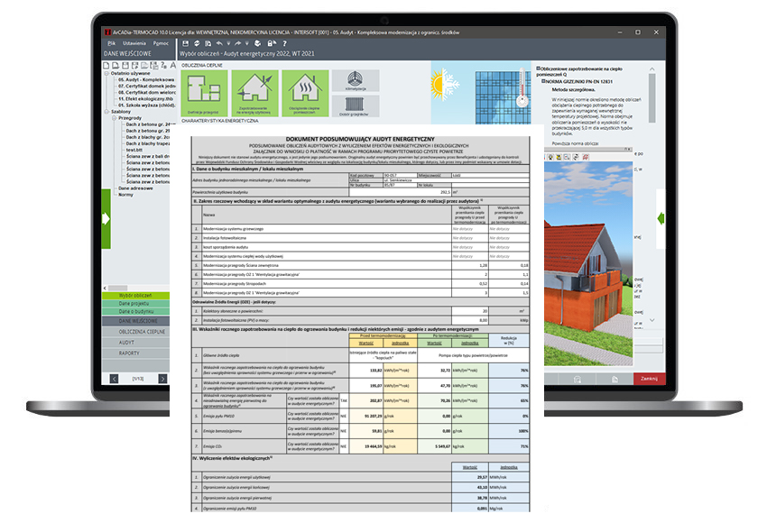Click the undo arrow icon
The height and width of the screenshot is (532, 767).
point(219,43)
